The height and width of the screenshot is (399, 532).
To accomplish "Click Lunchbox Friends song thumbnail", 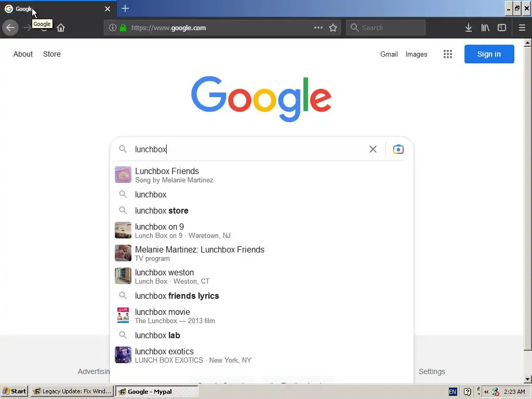I will 123,175.
